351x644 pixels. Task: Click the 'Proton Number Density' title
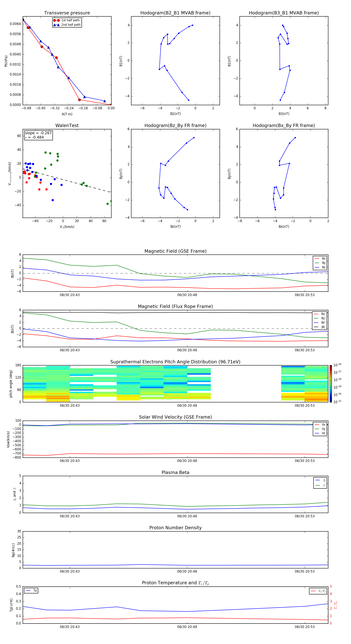175,528
